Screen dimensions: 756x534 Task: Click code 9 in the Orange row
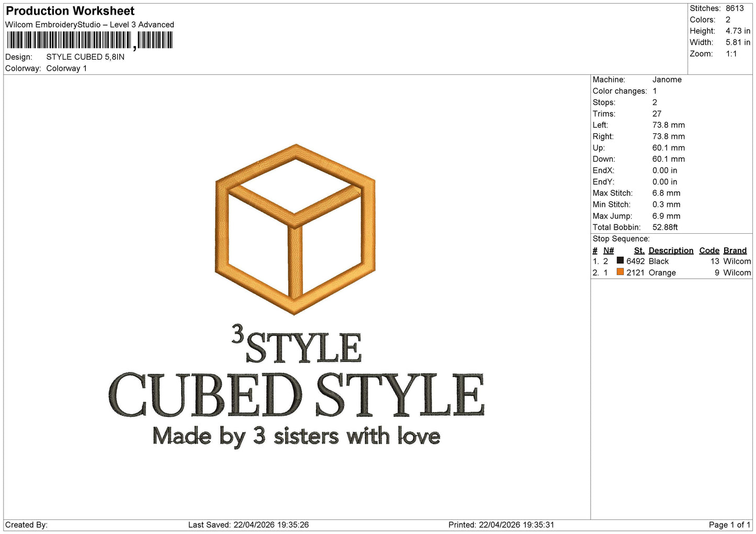717,273
